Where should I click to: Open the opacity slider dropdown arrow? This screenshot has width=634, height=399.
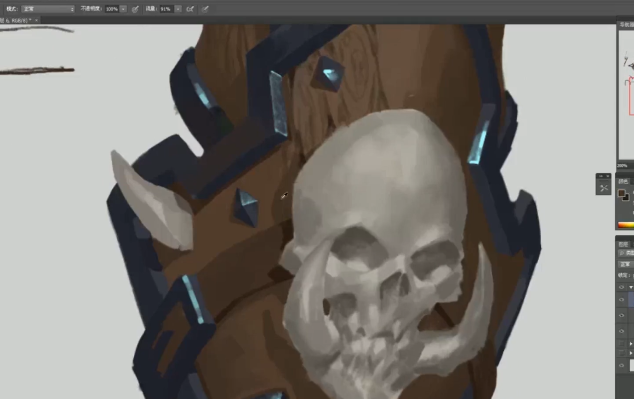point(123,9)
